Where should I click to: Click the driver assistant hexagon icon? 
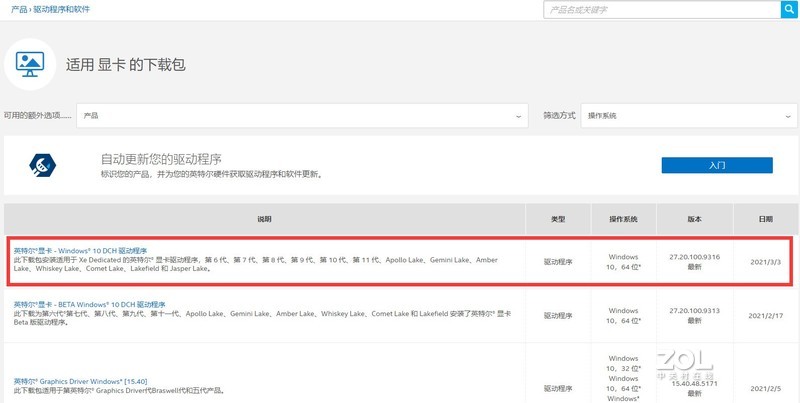[x=42, y=165]
